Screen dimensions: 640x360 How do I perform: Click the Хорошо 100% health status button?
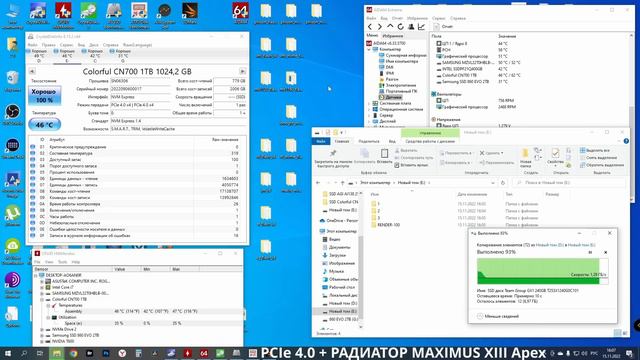tap(44, 96)
